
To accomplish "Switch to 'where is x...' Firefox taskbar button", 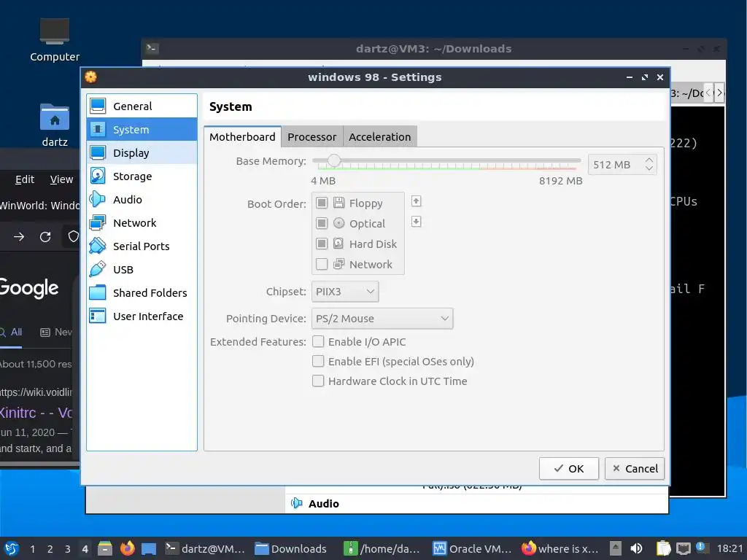I will (560, 548).
